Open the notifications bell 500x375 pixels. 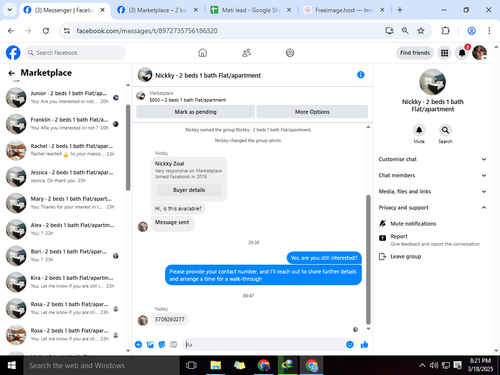click(462, 53)
